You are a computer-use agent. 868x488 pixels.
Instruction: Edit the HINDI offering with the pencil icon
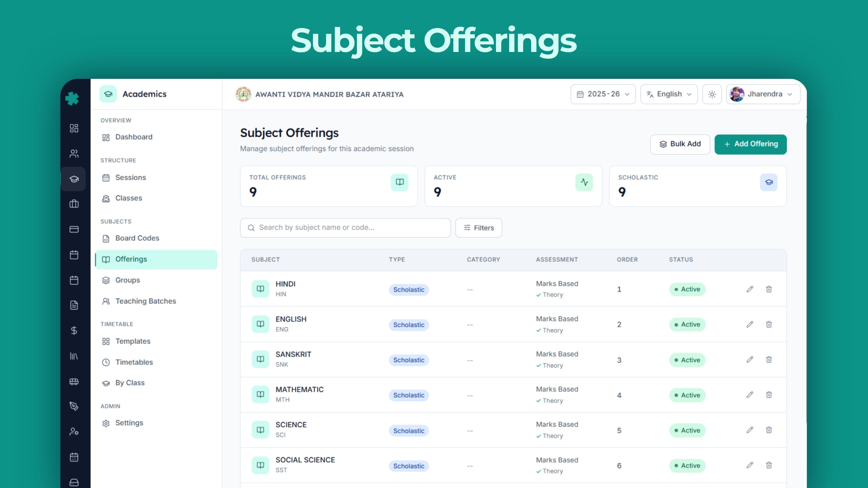[750, 289]
